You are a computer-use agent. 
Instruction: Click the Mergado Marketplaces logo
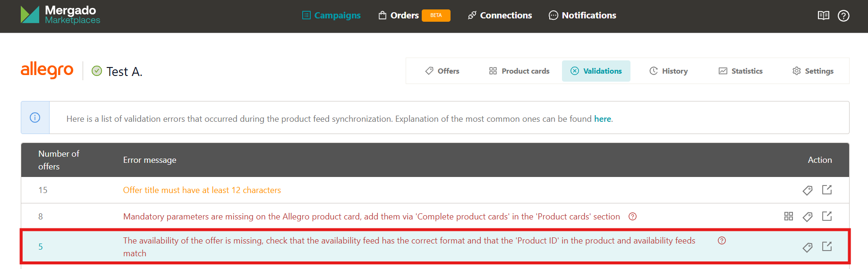point(60,15)
